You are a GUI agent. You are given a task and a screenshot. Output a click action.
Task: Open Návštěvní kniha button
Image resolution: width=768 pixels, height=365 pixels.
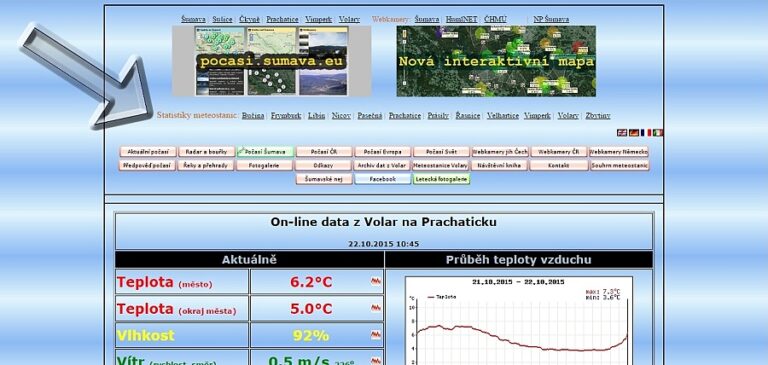pyautogui.click(x=500, y=166)
